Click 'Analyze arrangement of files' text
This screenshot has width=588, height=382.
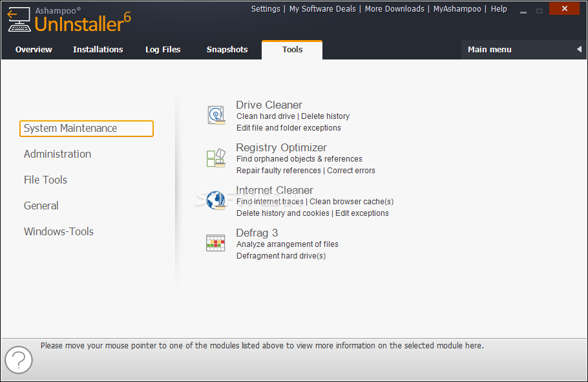tap(288, 244)
